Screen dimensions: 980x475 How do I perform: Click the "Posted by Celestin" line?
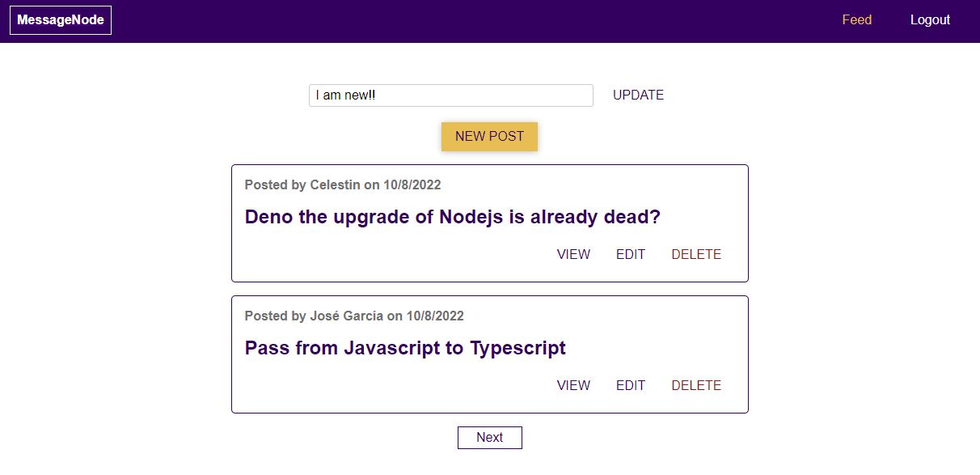pos(343,184)
